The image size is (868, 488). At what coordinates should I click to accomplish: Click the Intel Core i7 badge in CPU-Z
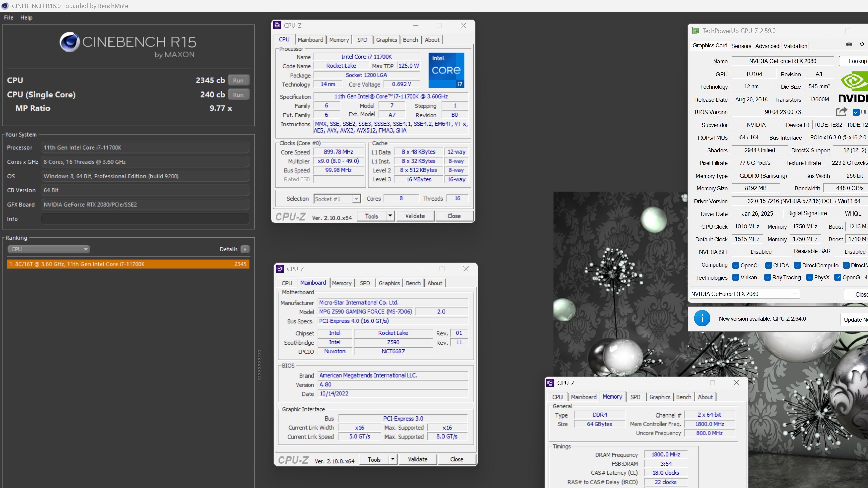[x=446, y=70]
